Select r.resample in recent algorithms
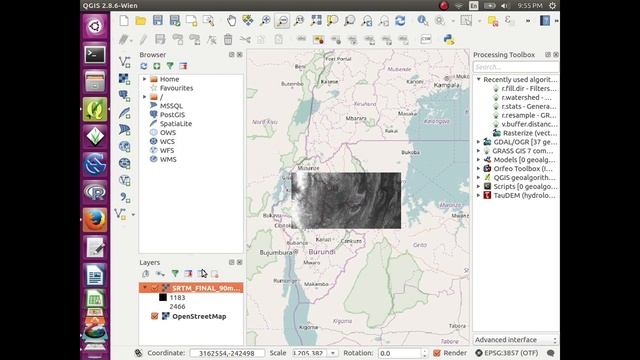Screen dimensions: 640x360 pyautogui.click(x=529, y=115)
